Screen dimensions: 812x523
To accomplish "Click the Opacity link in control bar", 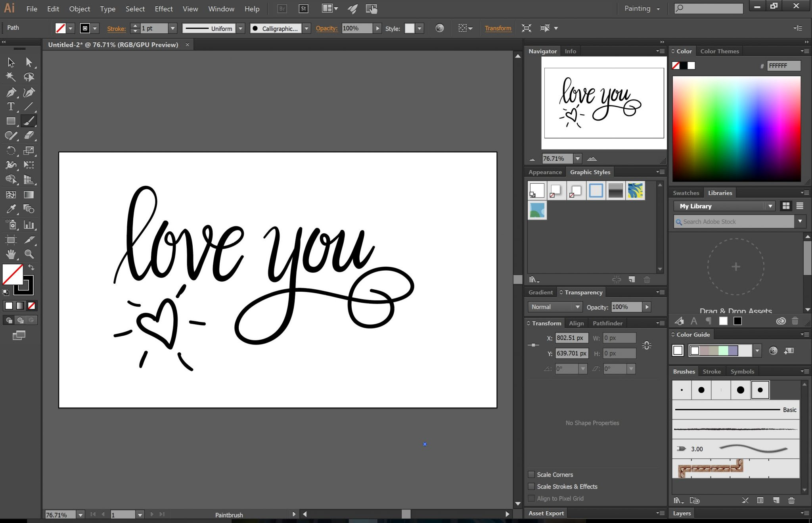I will tap(327, 28).
